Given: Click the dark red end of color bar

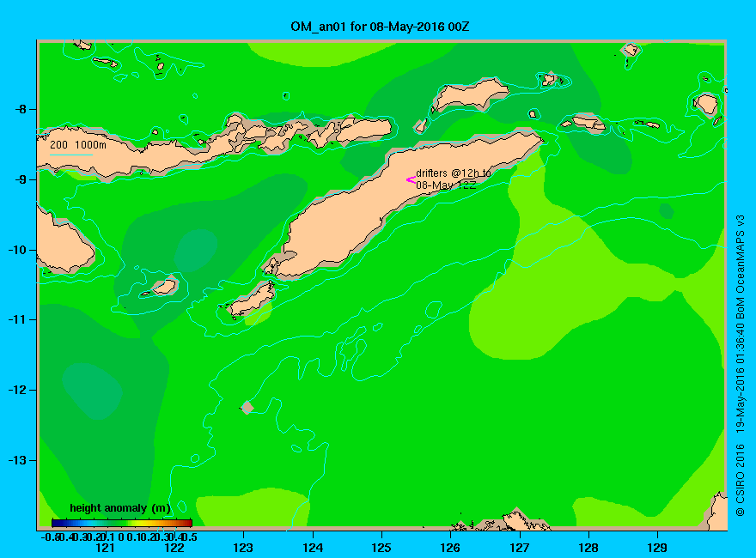Looking at the screenshot, I should click(188, 523).
